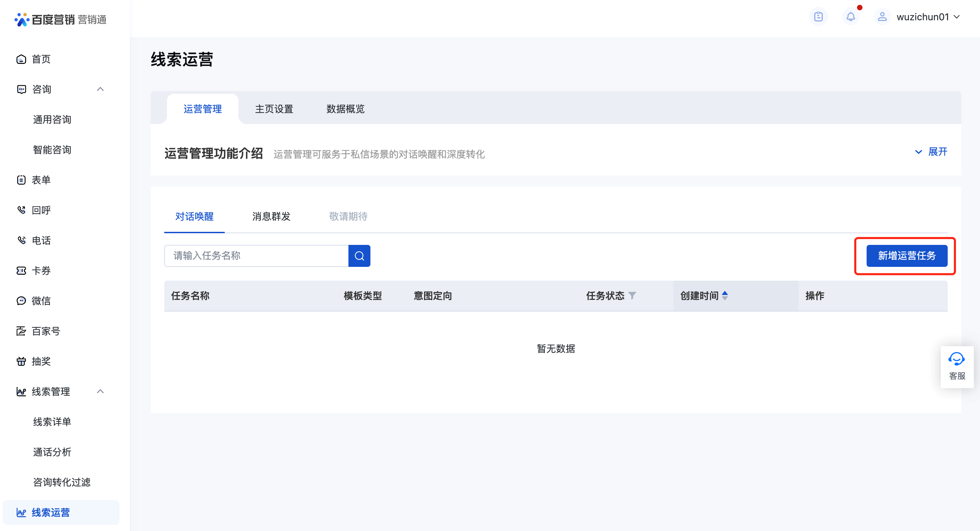This screenshot has height=531, width=980.
Task: Open the clipboard task icon in header
Action: [x=818, y=17]
